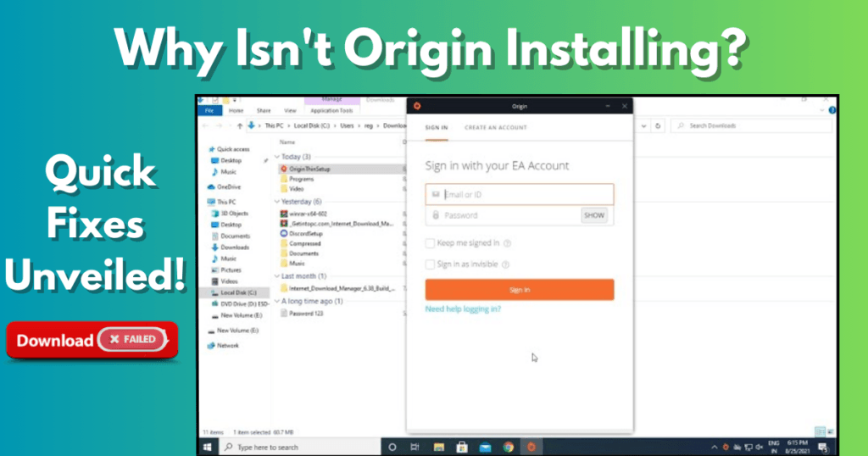Expand the File Explorer ribbon chevron
Screen dimensions: 868x456
822,110
